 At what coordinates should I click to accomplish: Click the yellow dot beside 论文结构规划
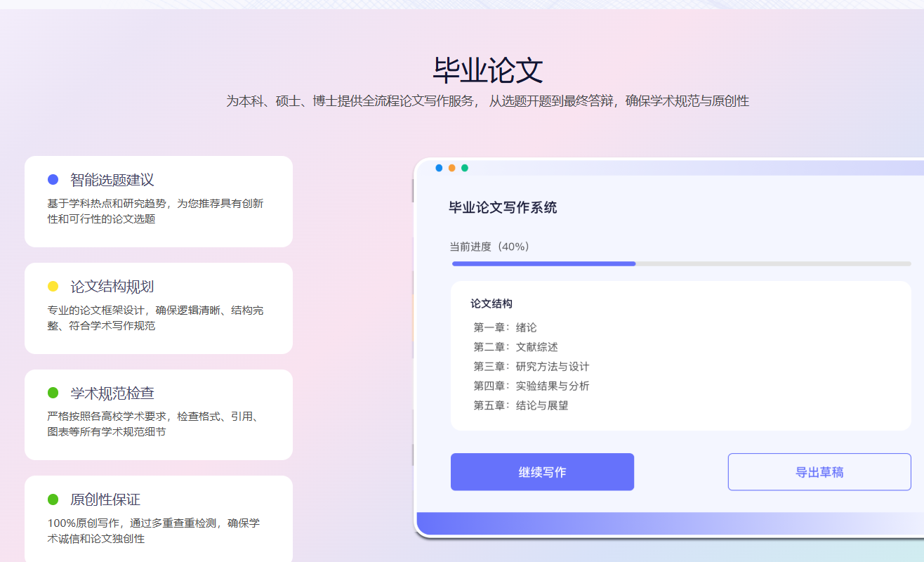[x=53, y=287]
